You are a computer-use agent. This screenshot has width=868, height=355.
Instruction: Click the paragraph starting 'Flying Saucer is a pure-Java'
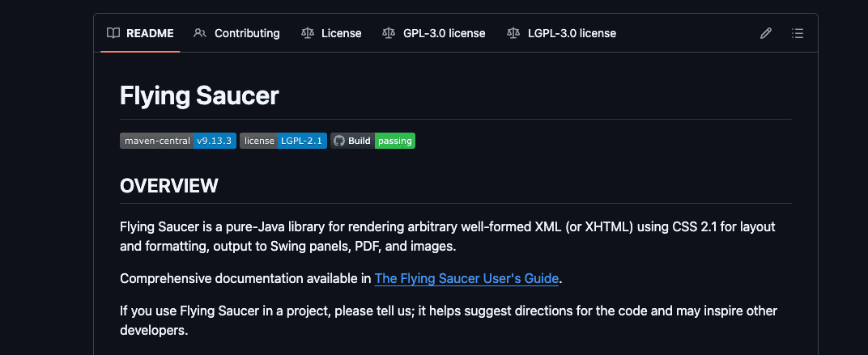tap(447, 236)
